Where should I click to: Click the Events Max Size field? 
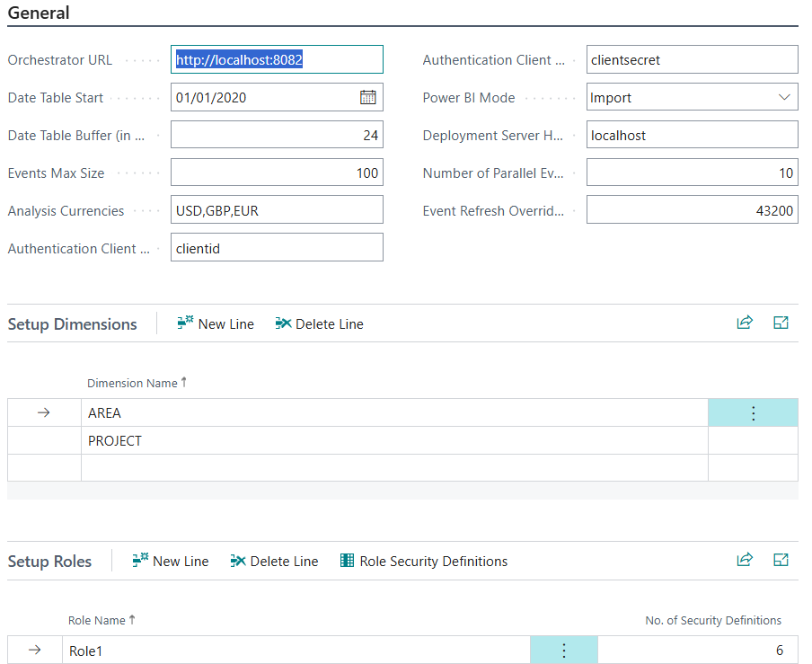pyautogui.click(x=277, y=173)
